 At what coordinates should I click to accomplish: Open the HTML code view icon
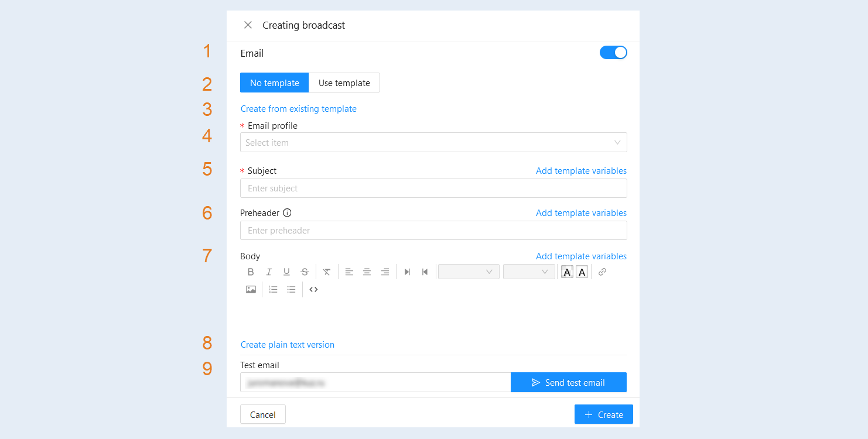(313, 289)
